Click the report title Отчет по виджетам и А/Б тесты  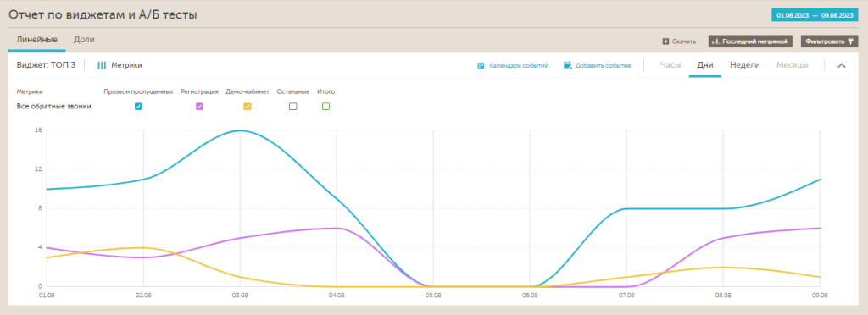click(103, 15)
